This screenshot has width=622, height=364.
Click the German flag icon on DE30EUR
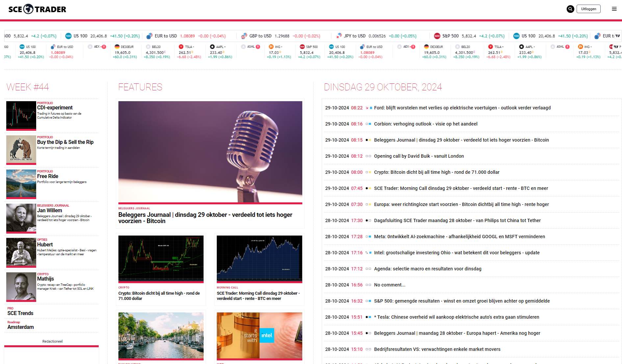pos(117,47)
